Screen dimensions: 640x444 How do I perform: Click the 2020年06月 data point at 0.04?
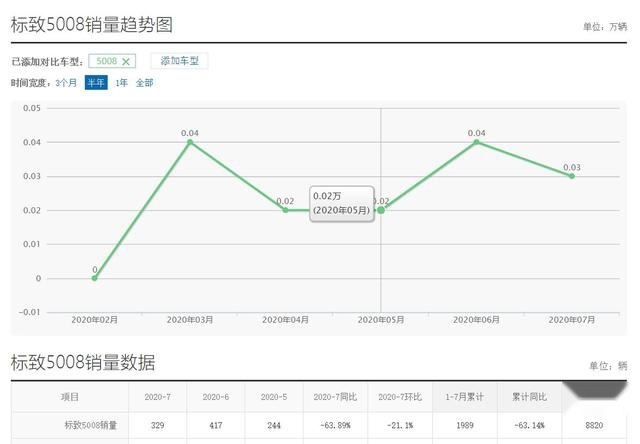click(x=476, y=142)
